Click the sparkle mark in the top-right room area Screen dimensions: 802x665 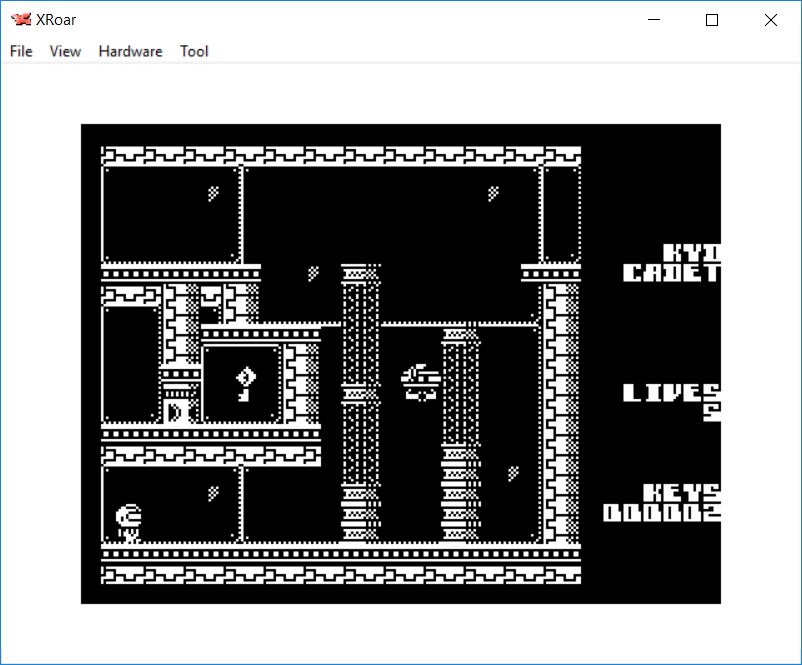[492, 193]
